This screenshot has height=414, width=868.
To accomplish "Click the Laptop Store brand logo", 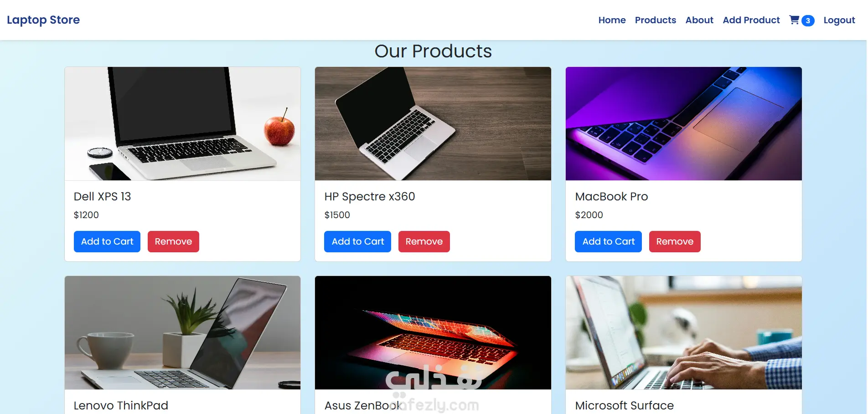I will click(43, 20).
